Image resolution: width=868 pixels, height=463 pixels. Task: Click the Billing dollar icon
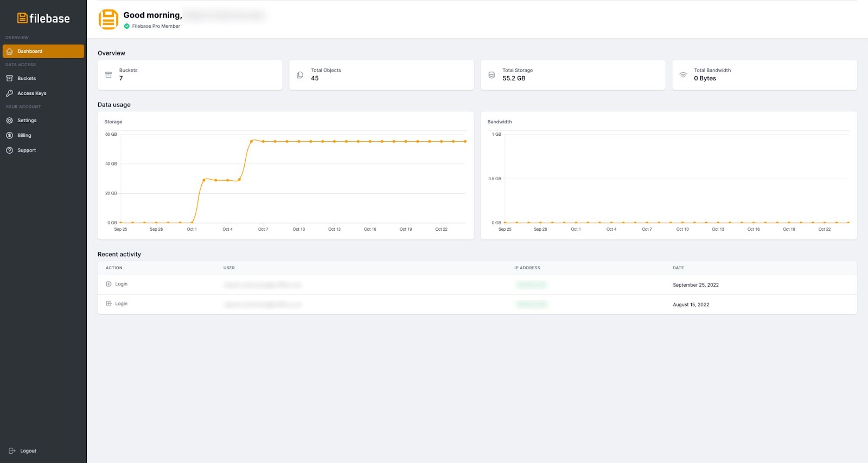(10, 136)
